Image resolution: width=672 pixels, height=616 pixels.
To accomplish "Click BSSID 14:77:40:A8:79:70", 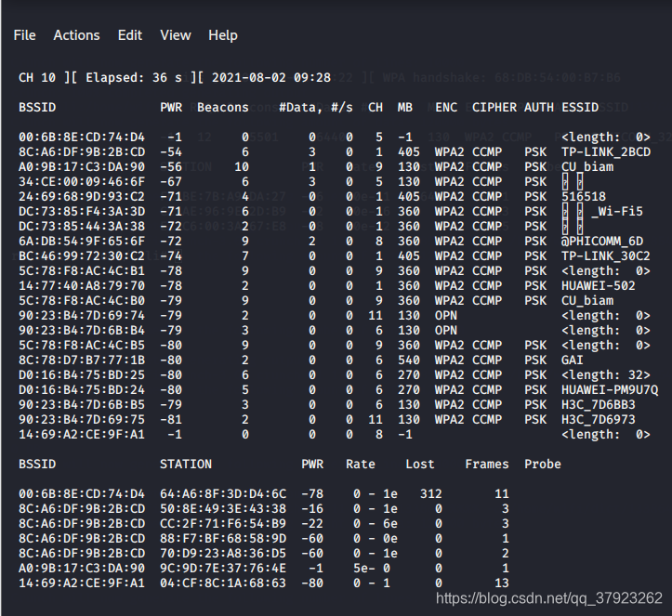I will tap(82, 286).
